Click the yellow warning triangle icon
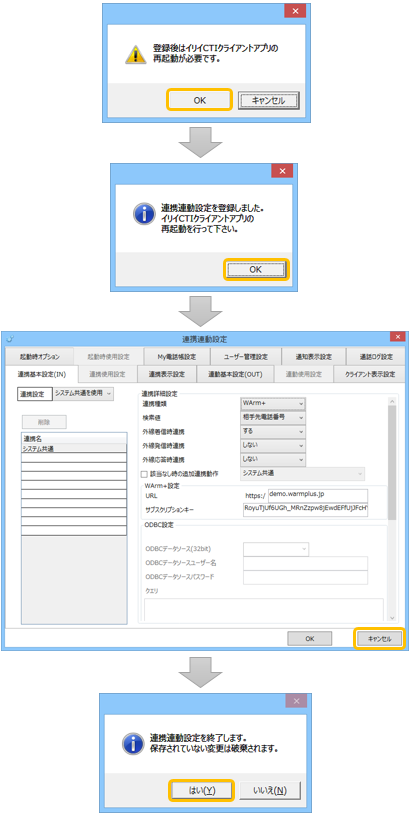The height and width of the screenshot is (814, 410). (x=136, y=53)
